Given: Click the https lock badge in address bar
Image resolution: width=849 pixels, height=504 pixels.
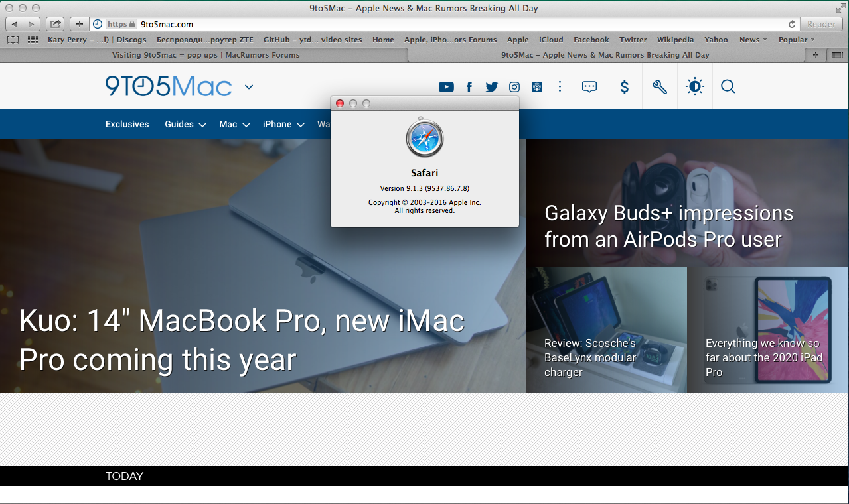Looking at the screenshot, I should coord(121,24).
